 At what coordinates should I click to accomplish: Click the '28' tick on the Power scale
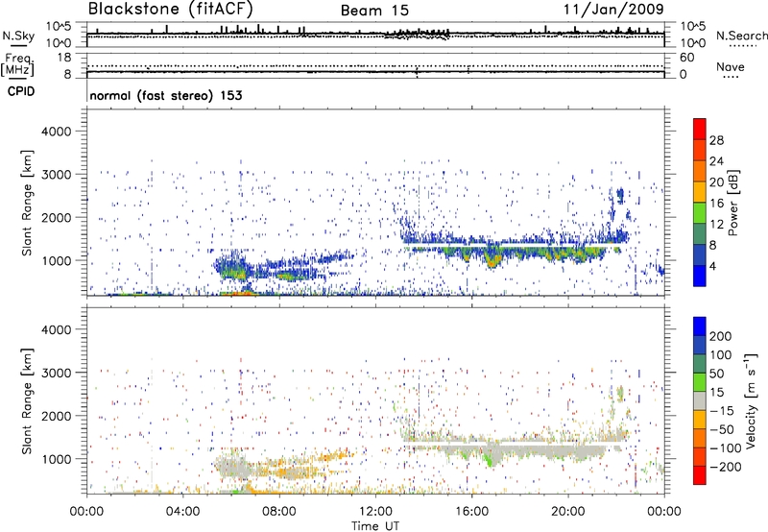[x=716, y=140]
